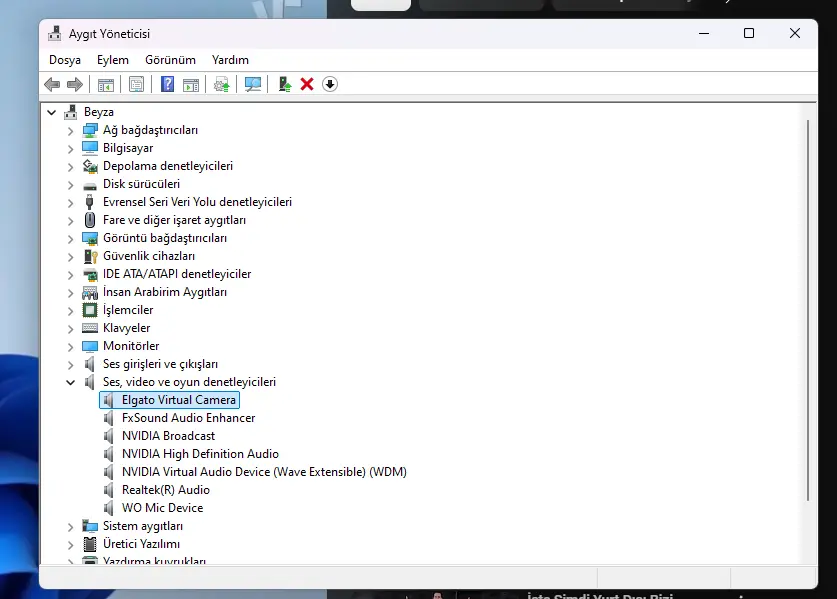This screenshot has width=837, height=599.
Task: Expand the Sistem aygıtları category
Action: pyautogui.click(x=70, y=527)
